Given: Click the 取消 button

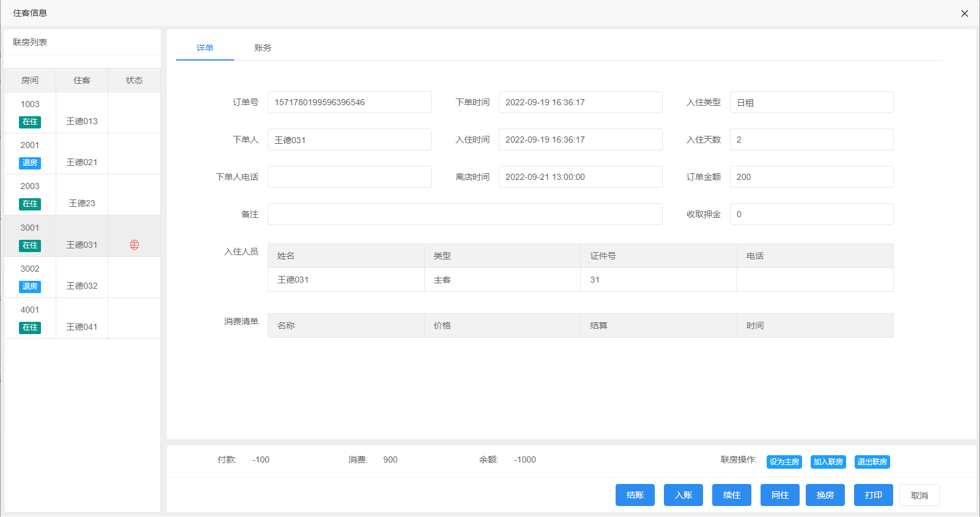Looking at the screenshot, I should (x=919, y=495).
